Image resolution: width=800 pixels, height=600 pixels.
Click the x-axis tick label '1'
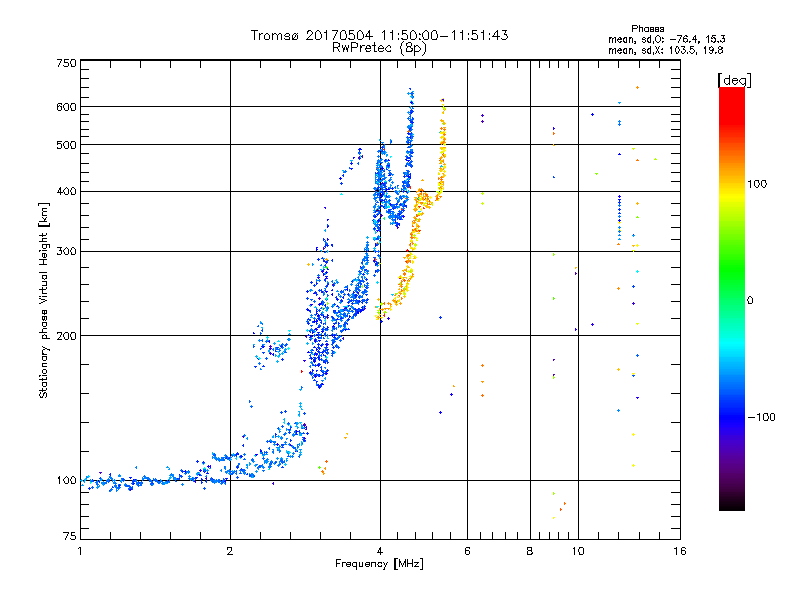coord(80,551)
